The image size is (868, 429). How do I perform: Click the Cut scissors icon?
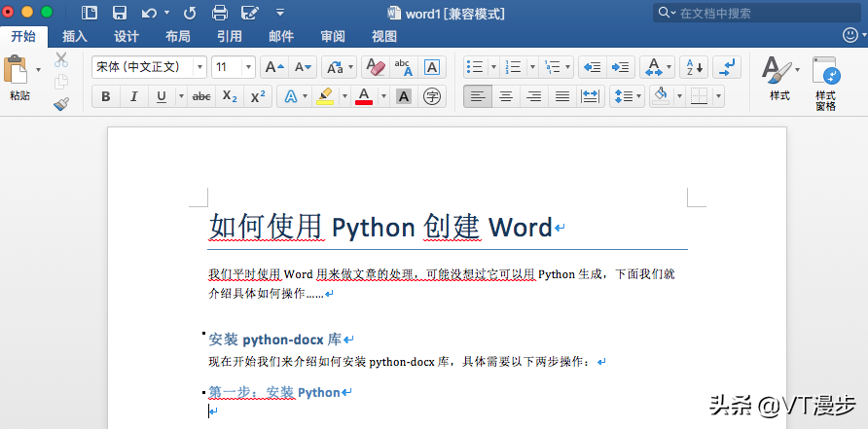(x=61, y=59)
